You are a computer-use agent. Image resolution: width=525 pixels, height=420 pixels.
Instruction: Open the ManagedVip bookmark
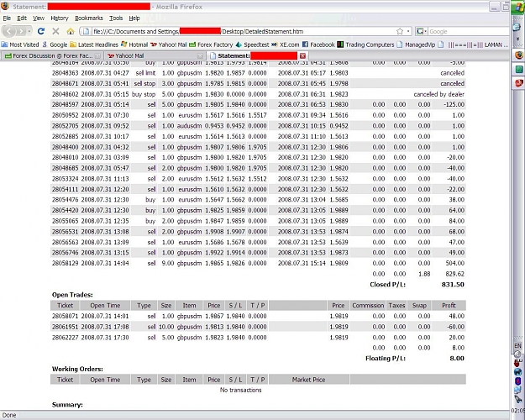tap(416, 45)
